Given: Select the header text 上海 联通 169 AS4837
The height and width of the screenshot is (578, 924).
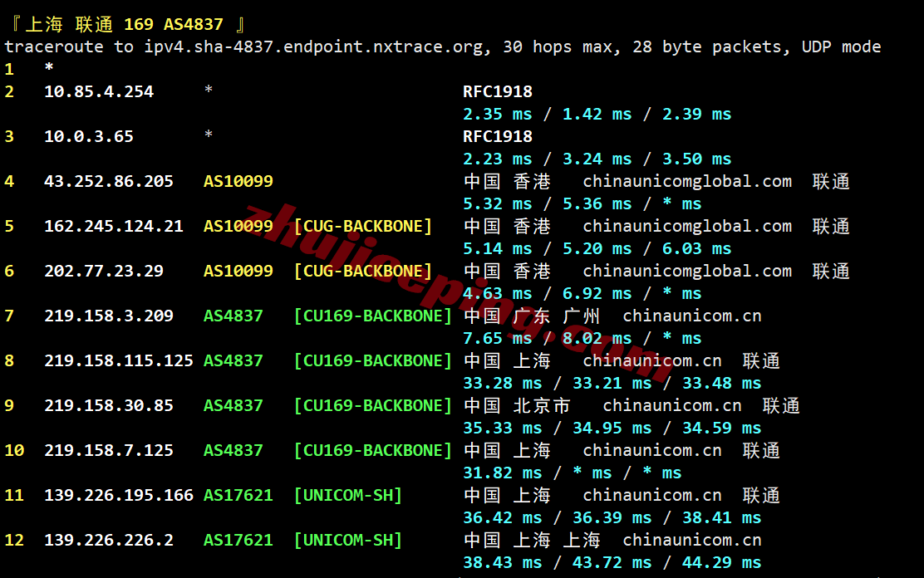Looking at the screenshot, I should click(x=125, y=24).
